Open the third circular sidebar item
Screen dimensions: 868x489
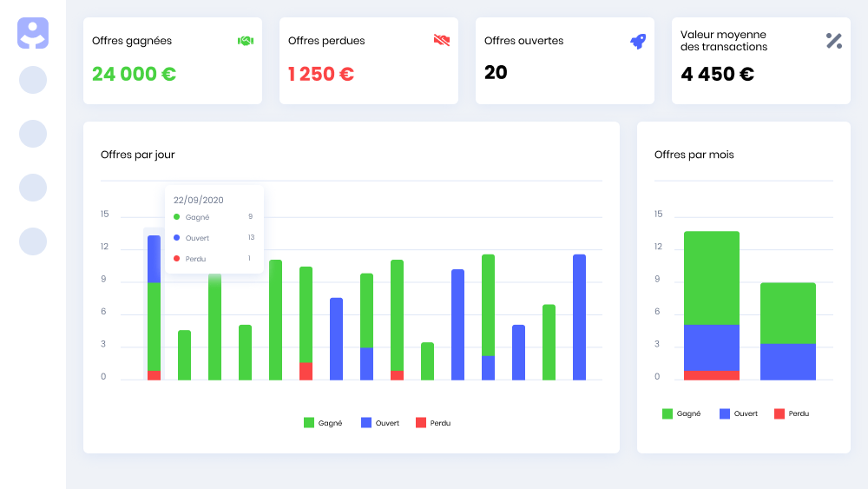click(x=33, y=188)
